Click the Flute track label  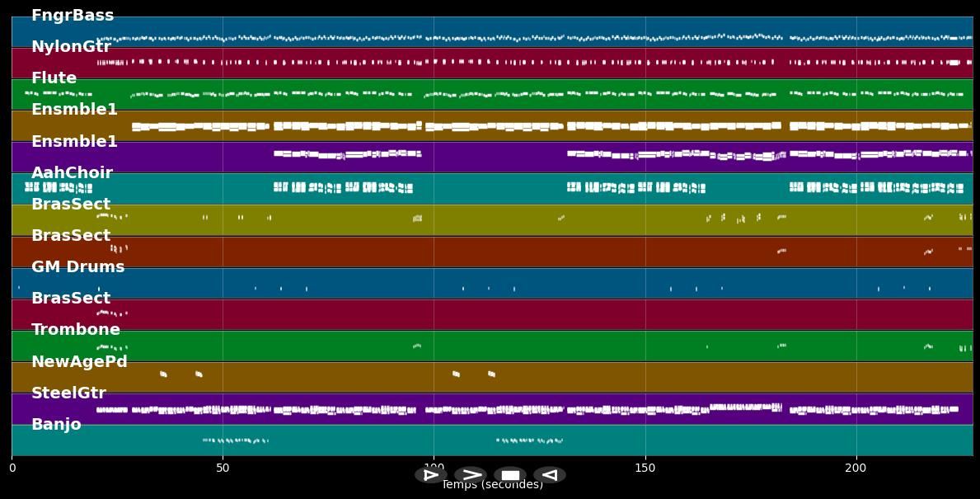coord(54,78)
